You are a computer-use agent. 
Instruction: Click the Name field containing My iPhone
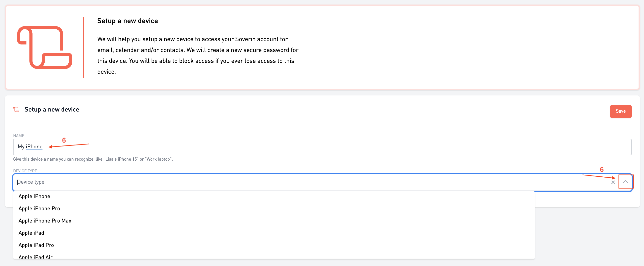click(322, 147)
